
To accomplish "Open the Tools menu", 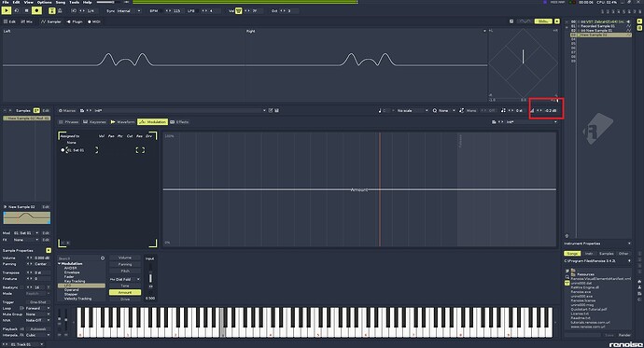I will click(75, 2).
